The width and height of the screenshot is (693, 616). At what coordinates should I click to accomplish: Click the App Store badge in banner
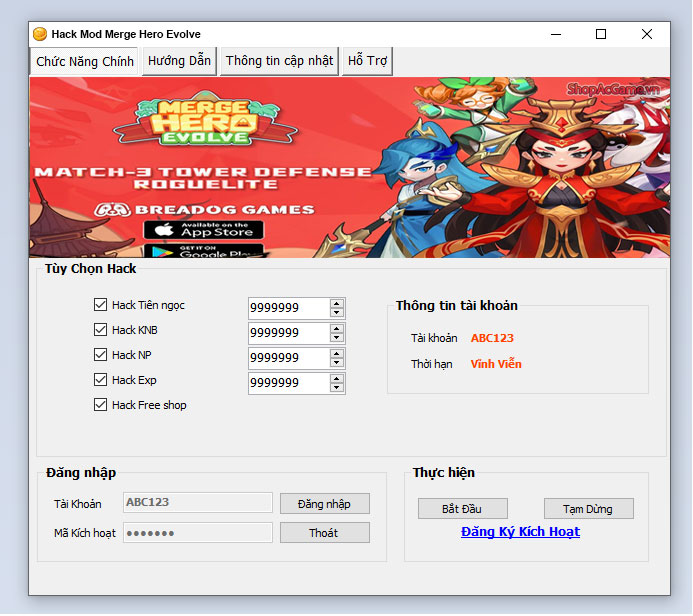204,230
